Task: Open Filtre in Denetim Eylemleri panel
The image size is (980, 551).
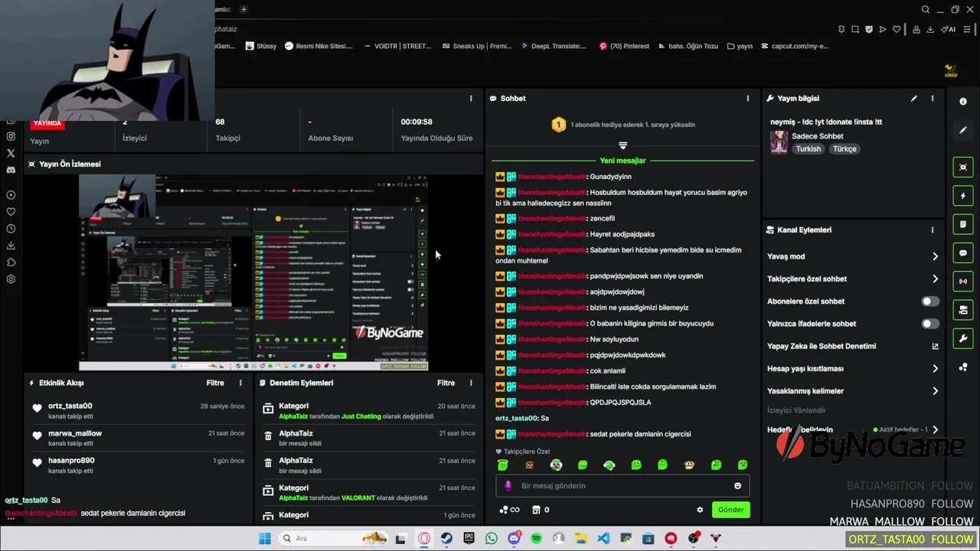Action: 446,383
